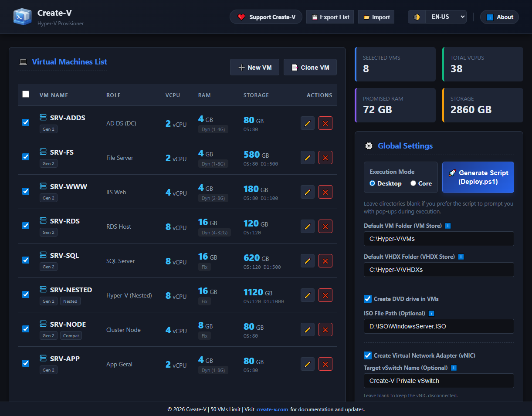Click info icon beside Target vSwitch Name
This screenshot has height=416, width=532.
click(454, 368)
